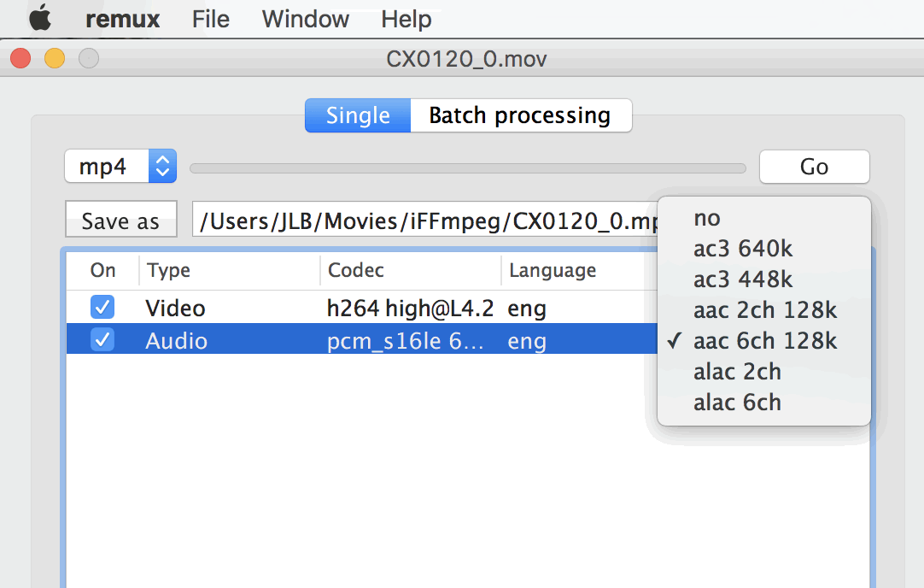Image resolution: width=924 pixels, height=588 pixels.
Task: Open the File menu
Action: pyautogui.click(x=210, y=19)
